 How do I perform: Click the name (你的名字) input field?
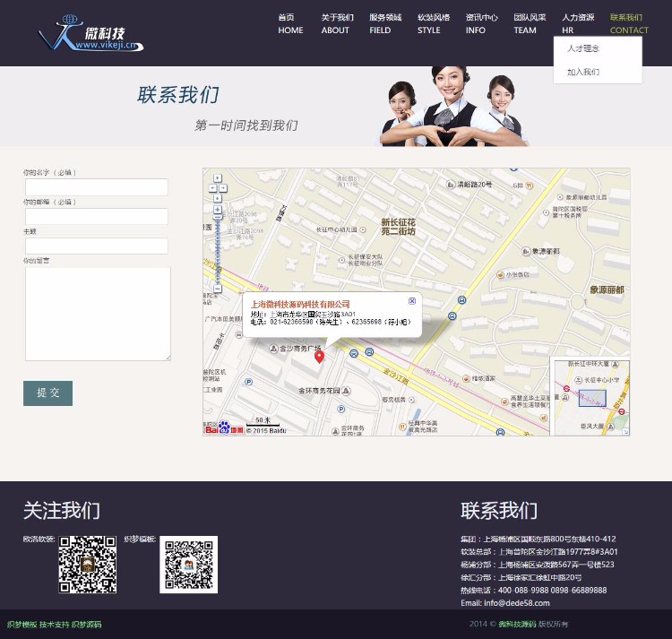tap(97, 187)
